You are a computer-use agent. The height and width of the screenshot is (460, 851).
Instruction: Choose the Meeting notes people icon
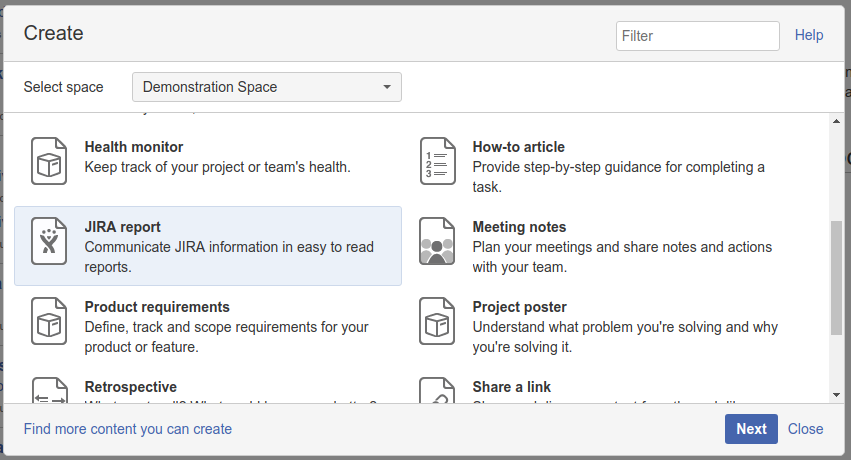[x=437, y=241]
